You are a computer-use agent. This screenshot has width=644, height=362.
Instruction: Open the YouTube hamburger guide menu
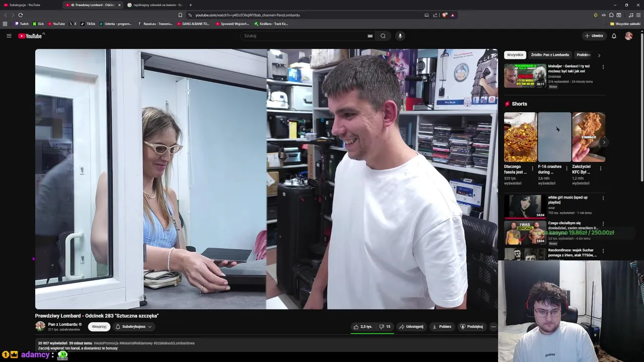(x=9, y=36)
